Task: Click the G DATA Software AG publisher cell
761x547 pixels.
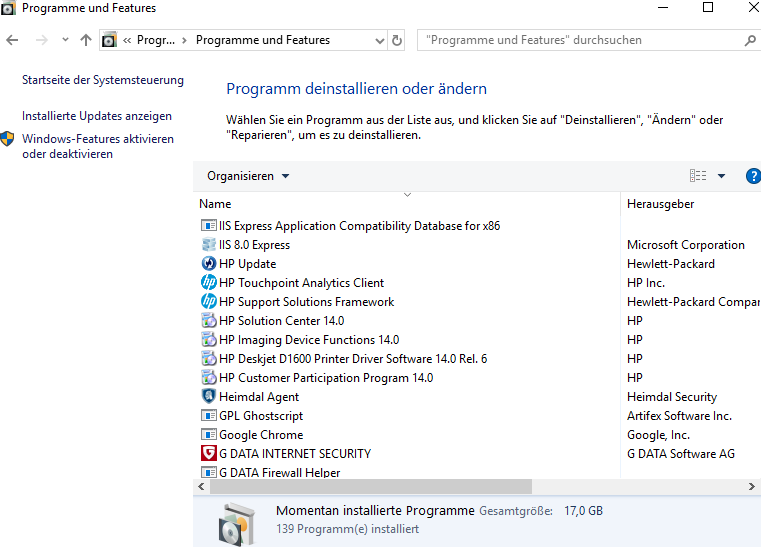Action: (681, 453)
